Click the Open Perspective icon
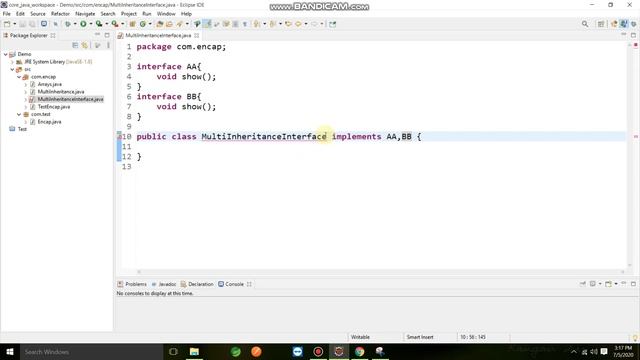 [601, 24]
